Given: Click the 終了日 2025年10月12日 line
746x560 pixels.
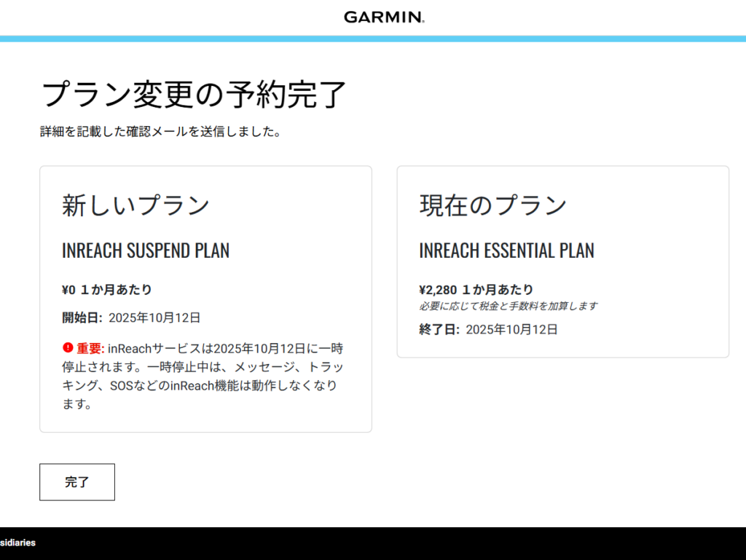Looking at the screenshot, I should click(x=488, y=329).
